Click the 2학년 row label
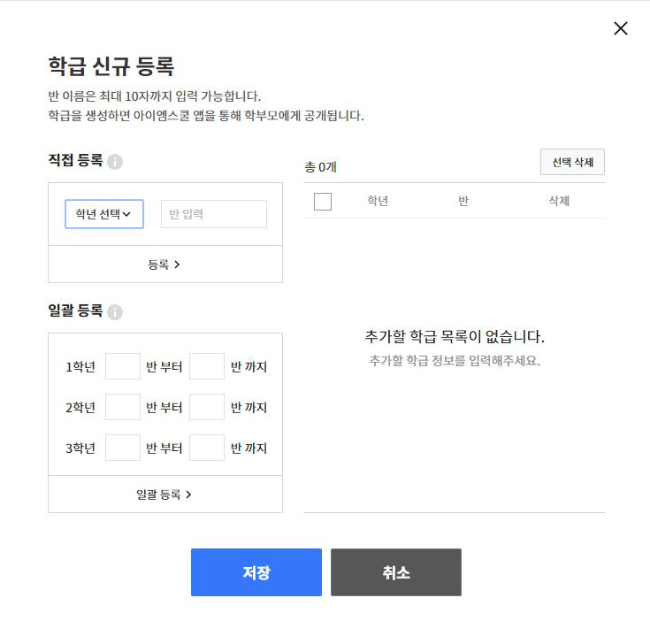 pyautogui.click(x=80, y=407)
